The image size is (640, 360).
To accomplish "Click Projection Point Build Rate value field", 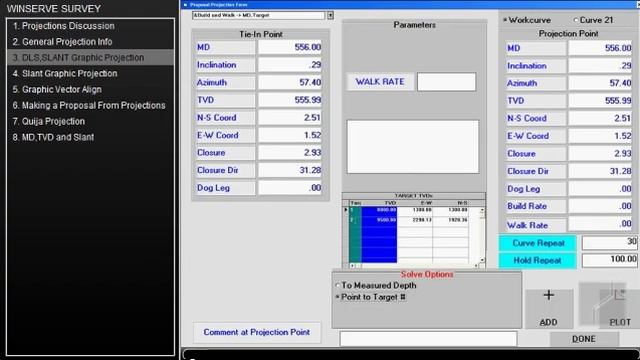I will click(600, 206).
